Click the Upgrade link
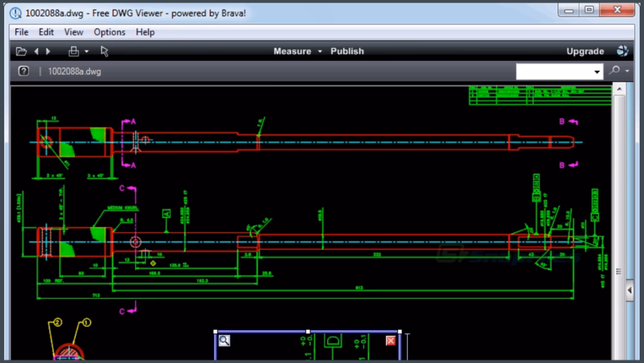The image size is (644, 363). click(585, 51)
